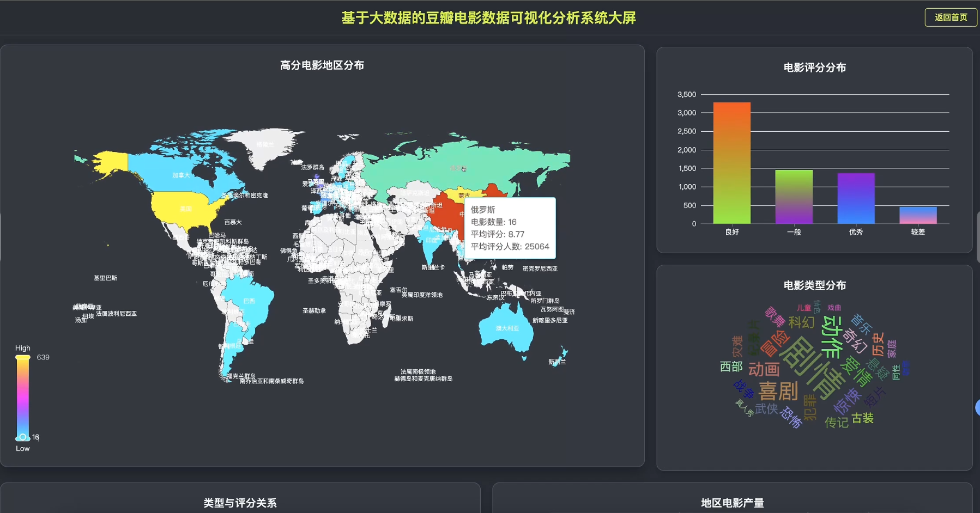The image size is (980, 513).
Task: Click the 一般 bar in the rating chart
Action: 794,197
